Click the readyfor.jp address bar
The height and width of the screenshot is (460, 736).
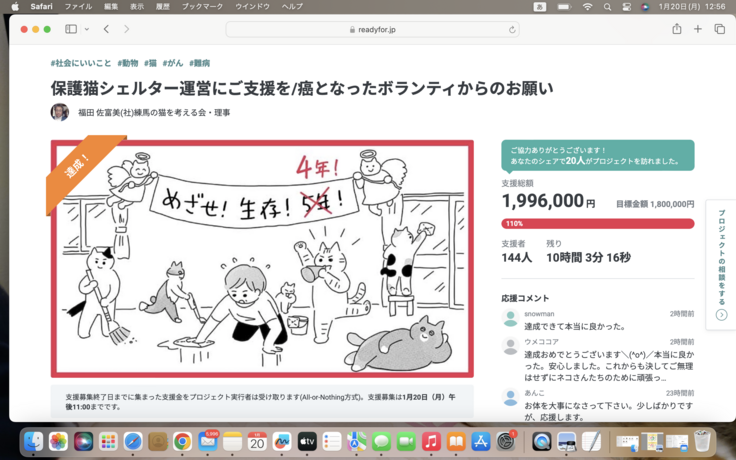[372, 30]
